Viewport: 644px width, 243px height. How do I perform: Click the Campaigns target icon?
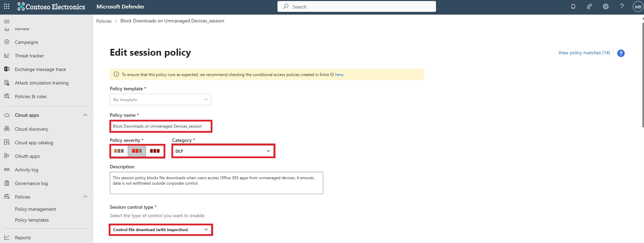pyautogui.click(x=7, y=42)
